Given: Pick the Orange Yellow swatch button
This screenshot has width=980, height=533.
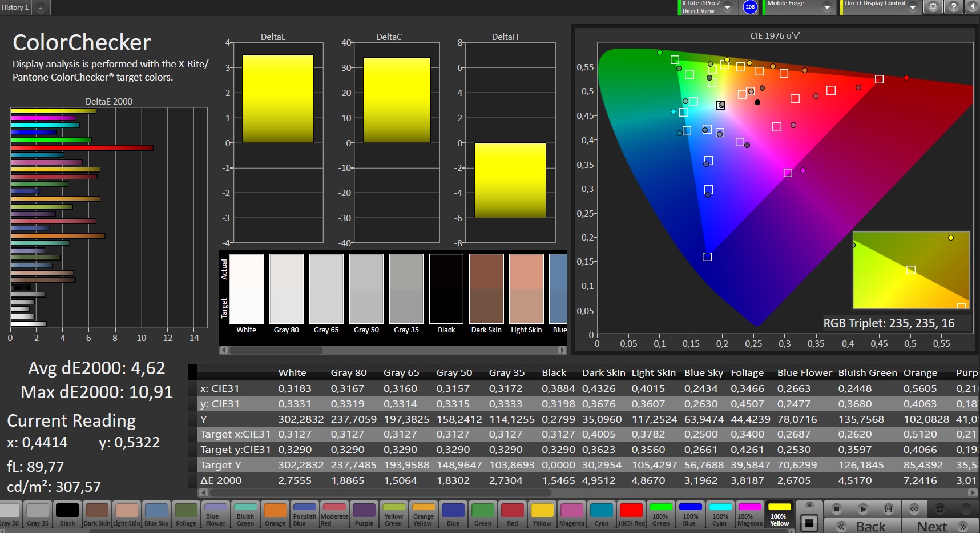Looking at the screenshot, I should click(x=423, y=514).
